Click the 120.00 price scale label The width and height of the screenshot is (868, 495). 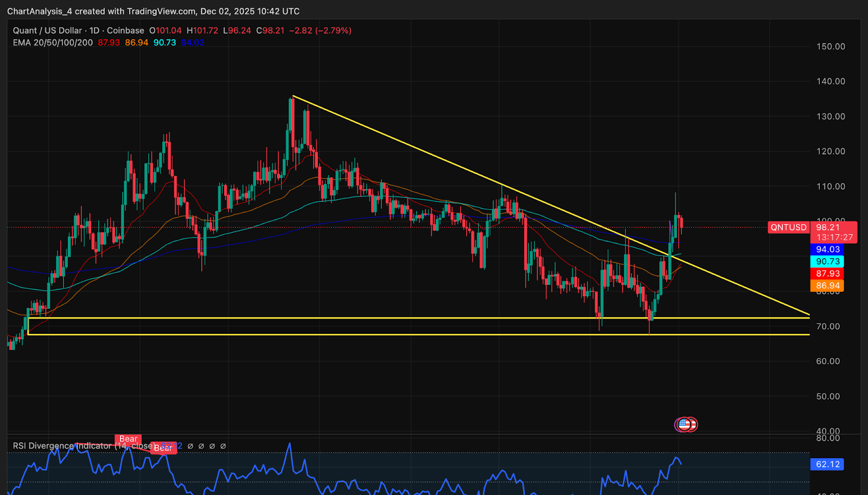point(831,151)
